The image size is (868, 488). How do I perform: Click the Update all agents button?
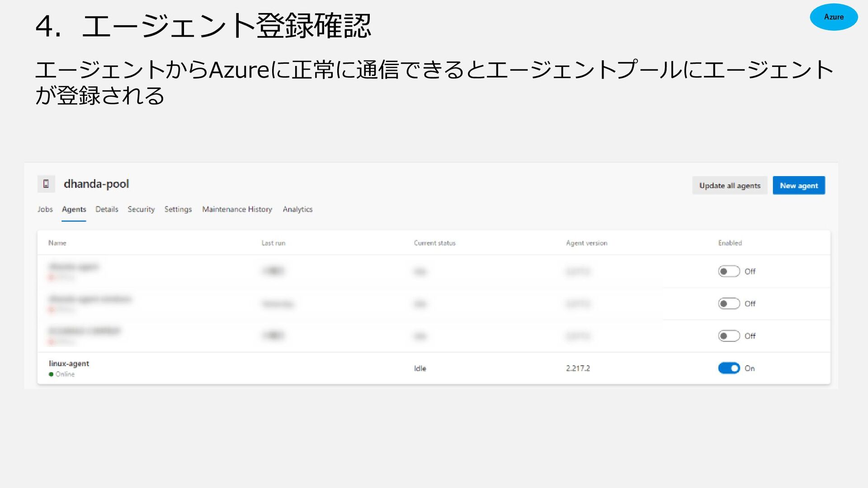point(730,185)
